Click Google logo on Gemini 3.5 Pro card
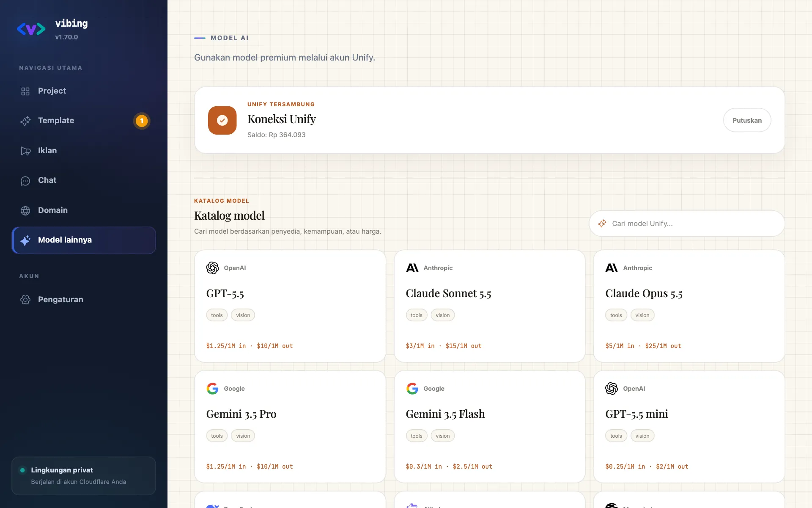Screen dimensions: 812x508 pos(212,389)
